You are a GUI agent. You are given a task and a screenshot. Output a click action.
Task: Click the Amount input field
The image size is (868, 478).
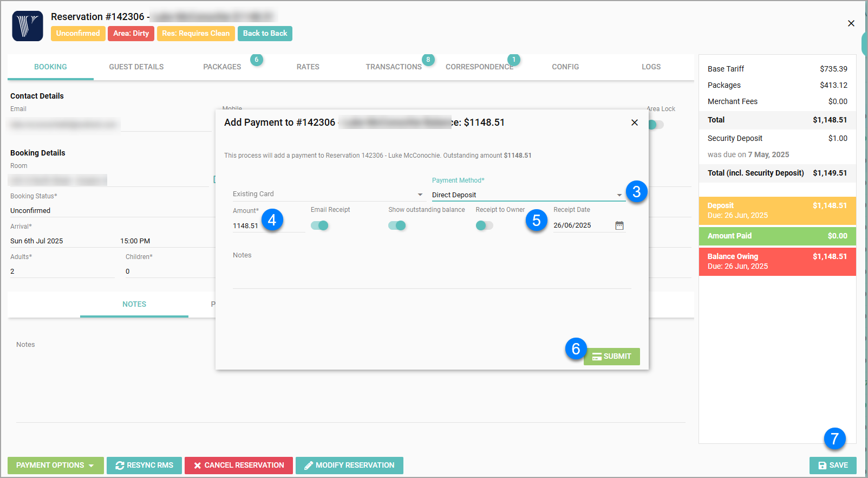point(246,226)
